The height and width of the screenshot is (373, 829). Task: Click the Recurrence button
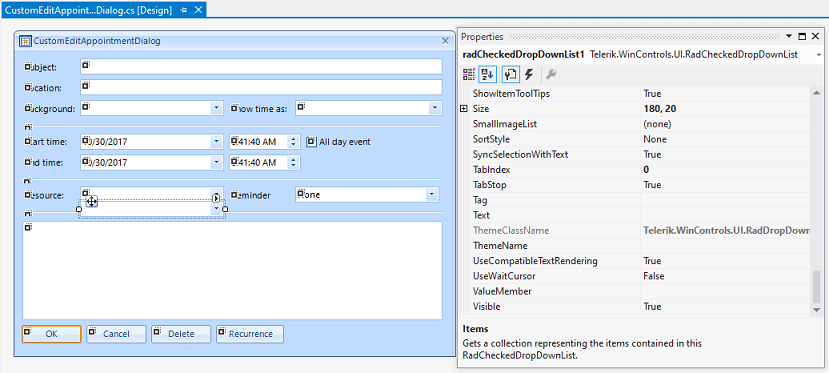[251, 334]
